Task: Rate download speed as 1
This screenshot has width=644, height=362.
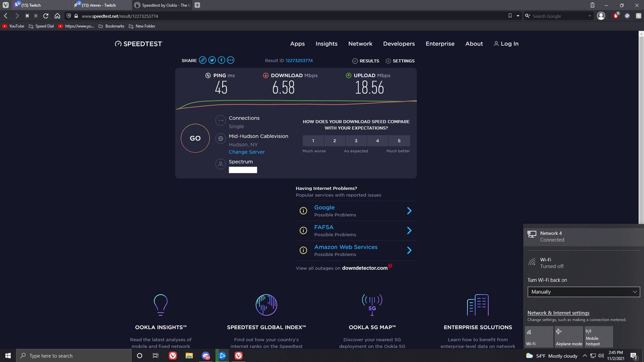Action: 313,141
